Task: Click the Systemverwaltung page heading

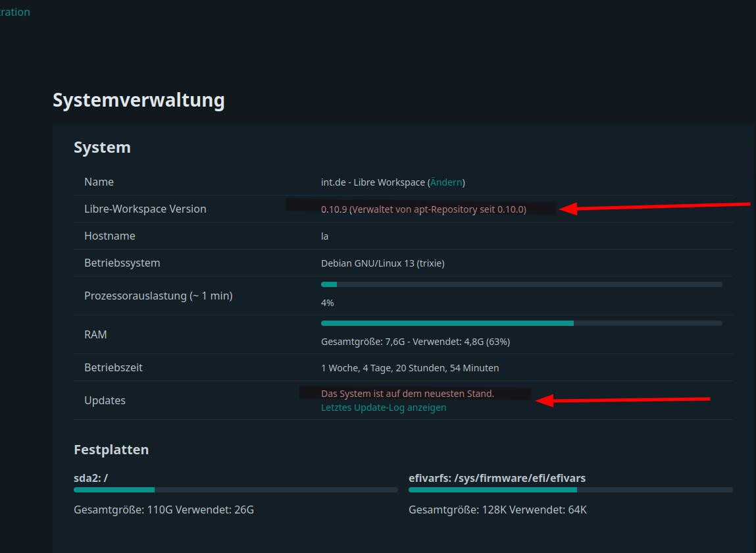Action: 139,100
